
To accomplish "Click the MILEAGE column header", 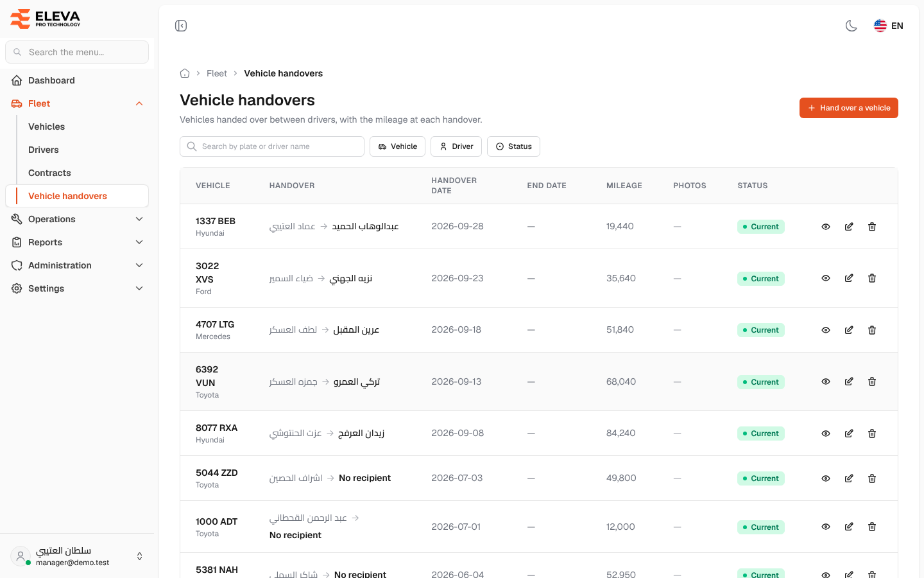I will click(x=624, y=186).
